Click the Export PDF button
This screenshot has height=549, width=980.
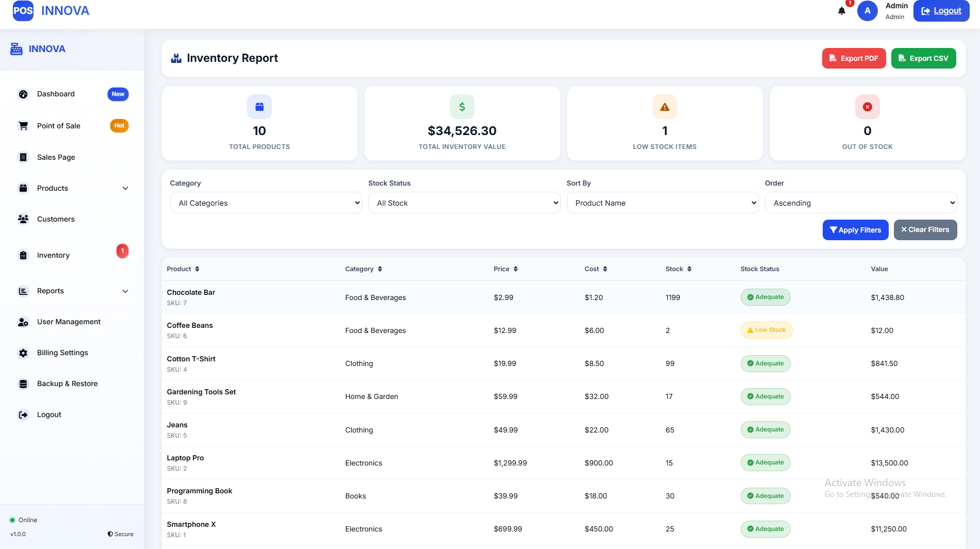[x=854, y=59]
